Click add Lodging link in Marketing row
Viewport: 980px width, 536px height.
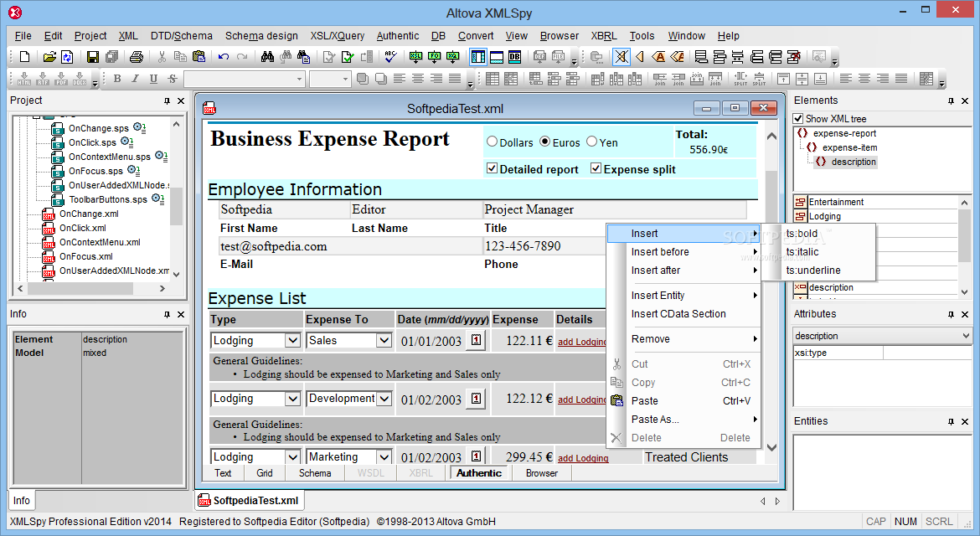coord(583,458)
